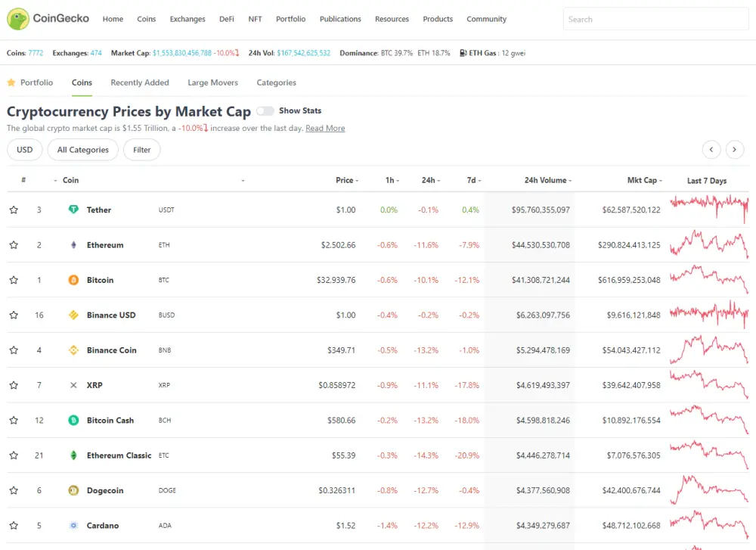This screenshot has height=550, width=756.
Task: Go to next page arrow
Action: (734, 150)
